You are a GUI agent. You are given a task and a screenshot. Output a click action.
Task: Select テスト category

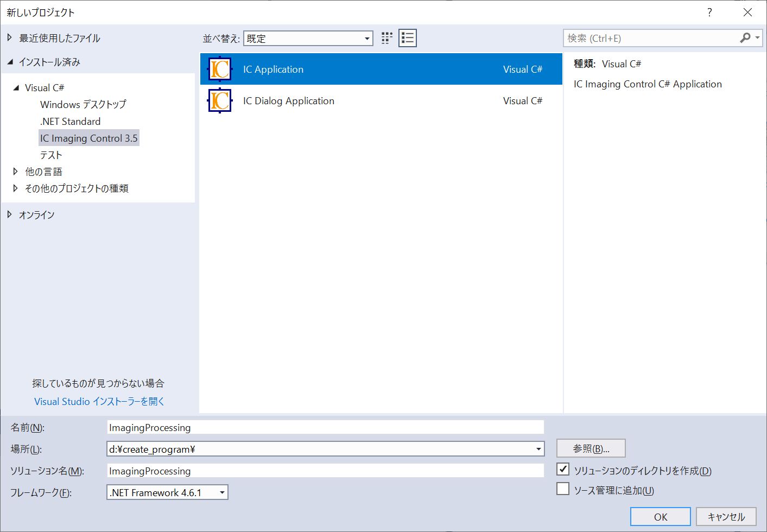click(x=51, y=155)
